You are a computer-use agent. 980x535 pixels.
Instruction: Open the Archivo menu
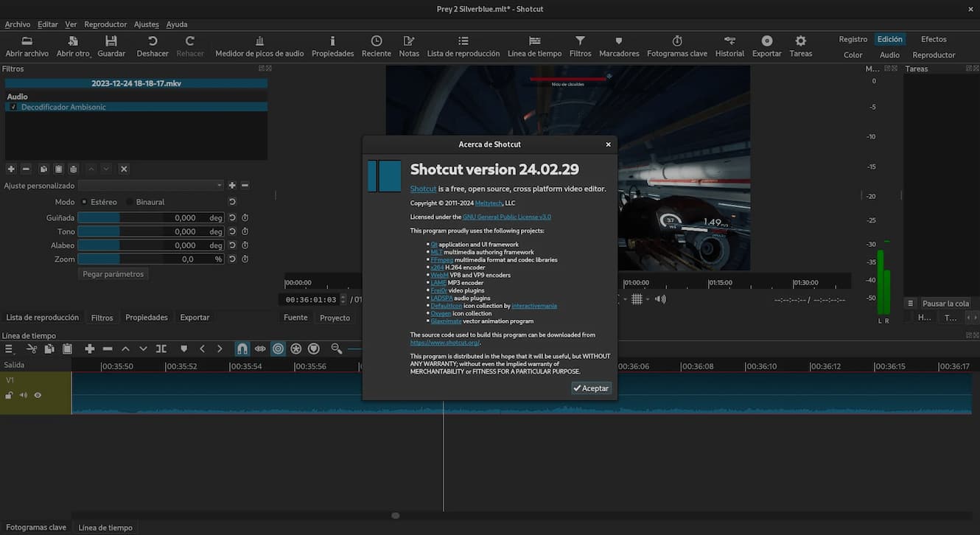click(x=18, y=24)
